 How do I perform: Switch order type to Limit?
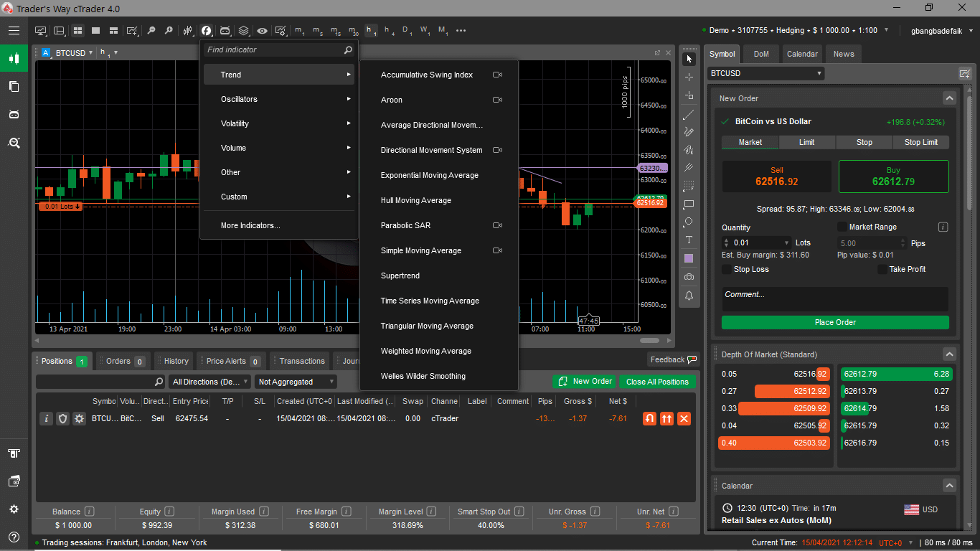(x=807, y=142)
